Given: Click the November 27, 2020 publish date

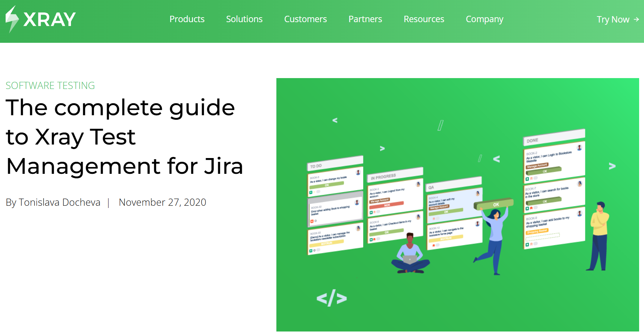Looking at the screenshot, I should 162,202.
